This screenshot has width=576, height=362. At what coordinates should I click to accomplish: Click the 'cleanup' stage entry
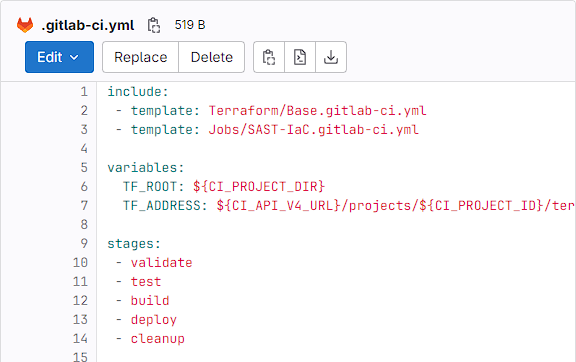[x=158, y=338]
